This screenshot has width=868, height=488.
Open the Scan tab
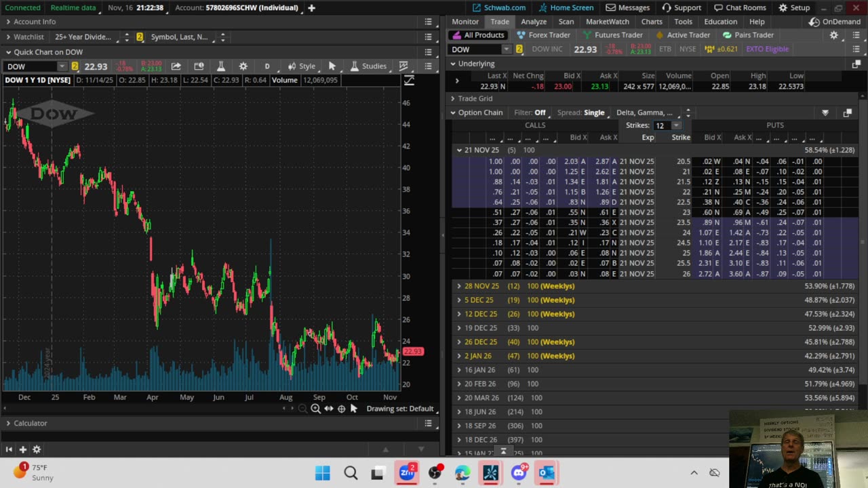click(x=566, y=22)
